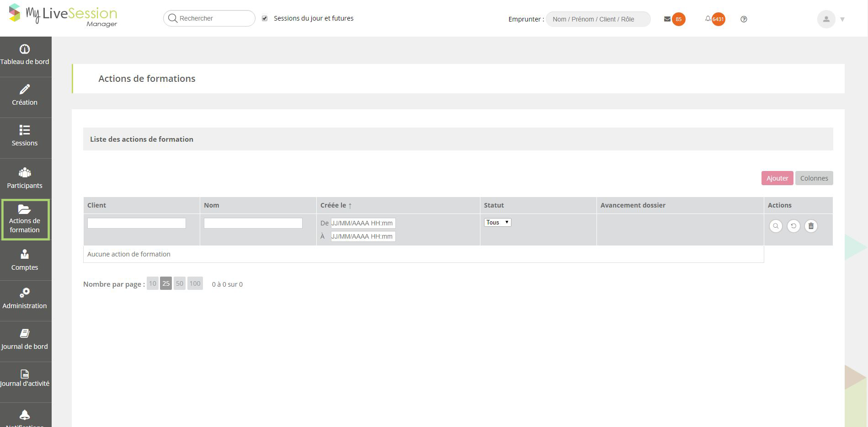Expand the user profile arrow
The height and width of the screenshot is (427, 868).
pyautogui.click(x=842, y=19)
